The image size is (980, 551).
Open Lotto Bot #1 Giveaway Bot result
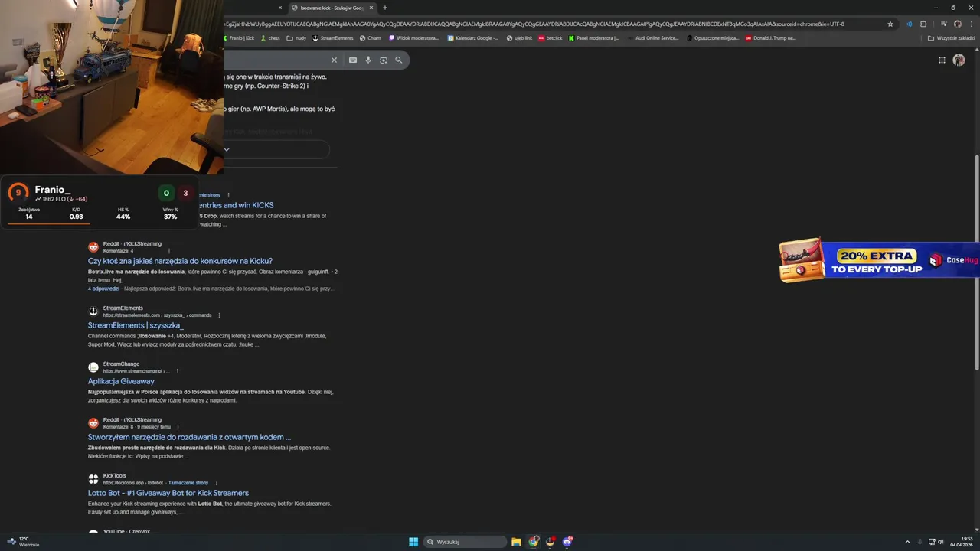(x=168, y=493)
